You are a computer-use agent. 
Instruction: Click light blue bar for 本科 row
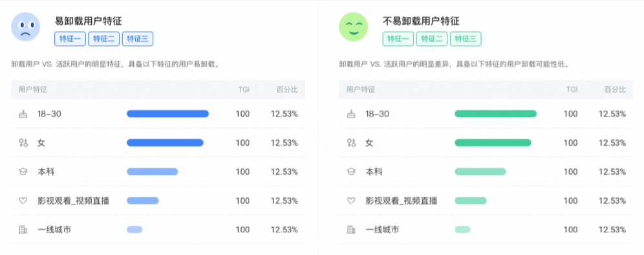(153, 172)
